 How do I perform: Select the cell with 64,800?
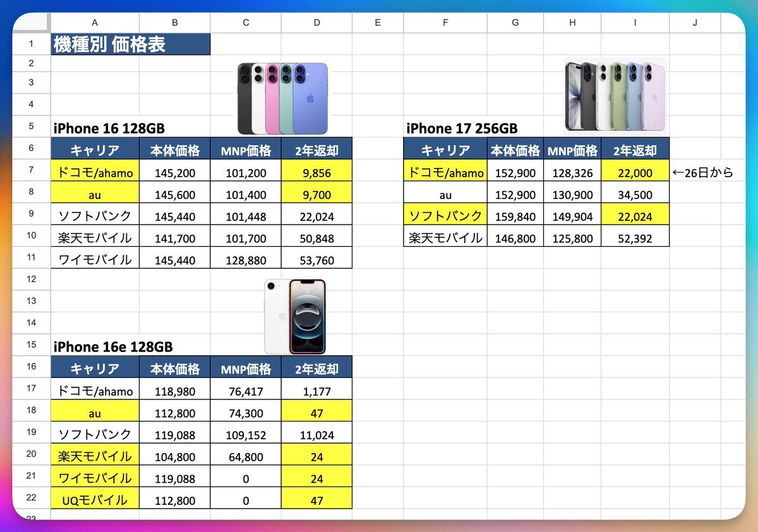click(246, 454)
